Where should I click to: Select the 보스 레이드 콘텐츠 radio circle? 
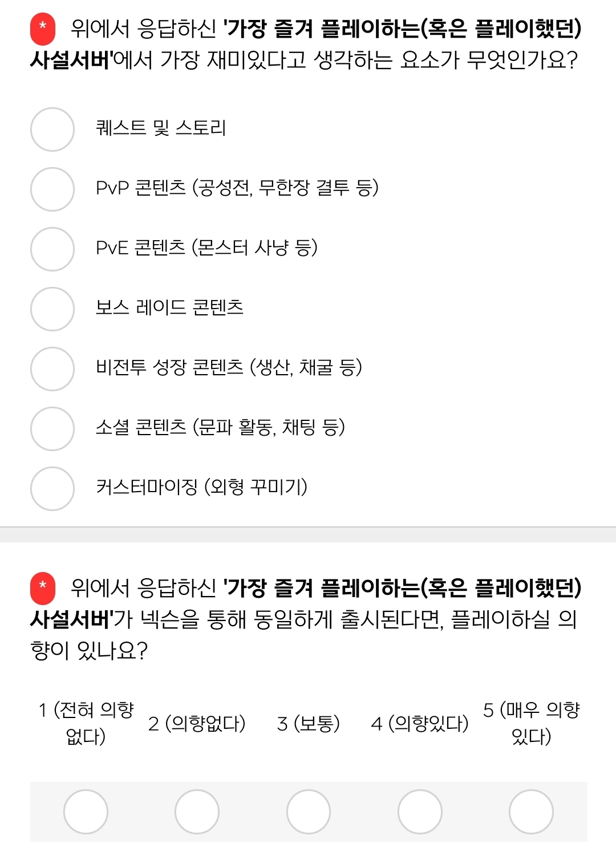52,309
